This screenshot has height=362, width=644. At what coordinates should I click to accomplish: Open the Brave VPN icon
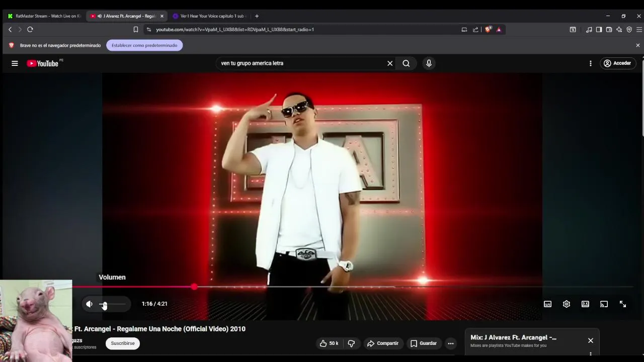coord(629,30)
